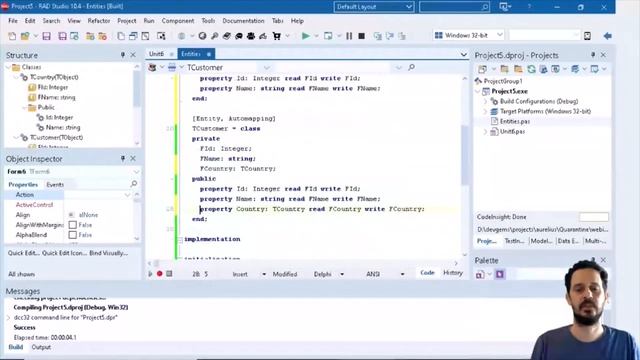Open the Form6 component selector dropdown

pyautogui.click(x=136, y=172)
